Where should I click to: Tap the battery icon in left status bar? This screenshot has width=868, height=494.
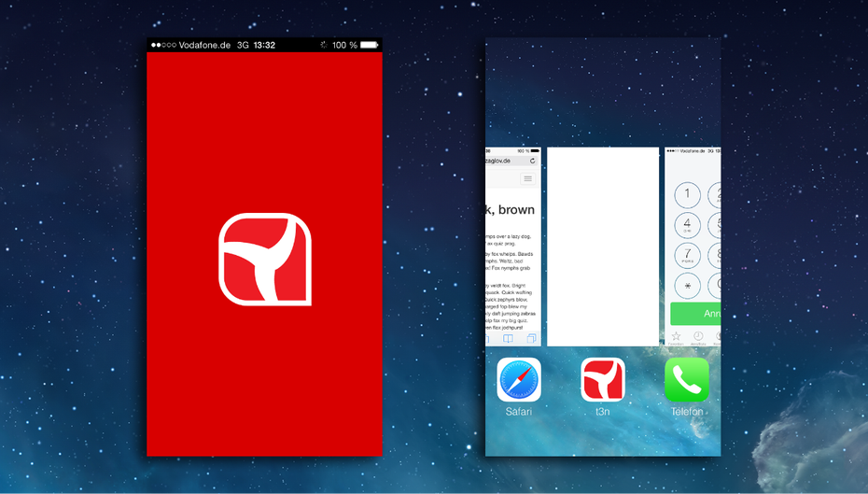370,45
